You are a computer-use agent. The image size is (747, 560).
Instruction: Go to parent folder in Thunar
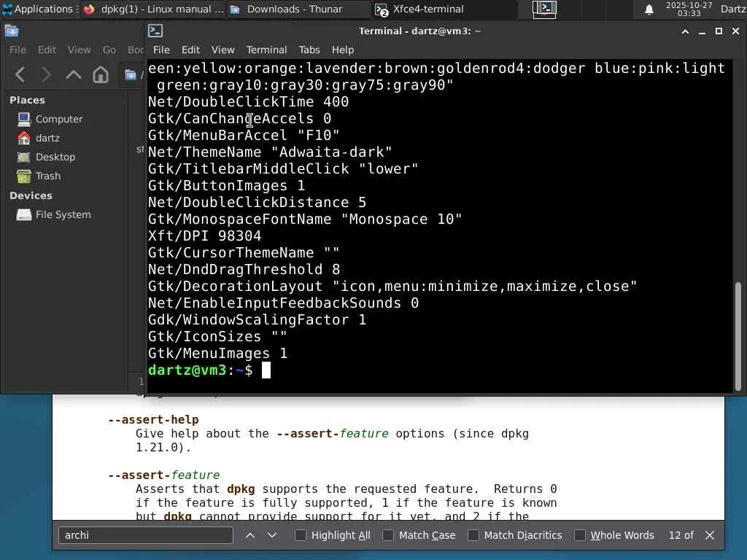coord(74,75)
